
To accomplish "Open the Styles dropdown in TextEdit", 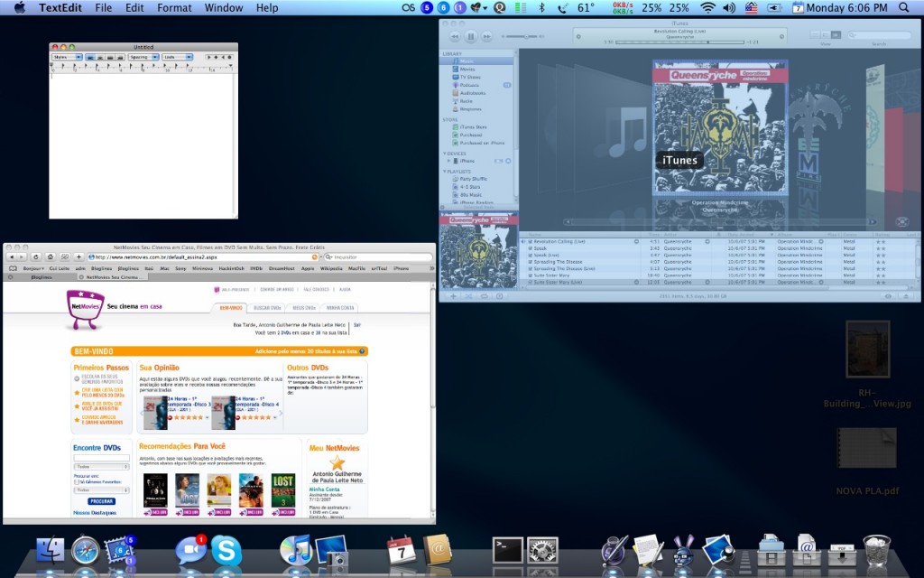I will click(67, 57).
